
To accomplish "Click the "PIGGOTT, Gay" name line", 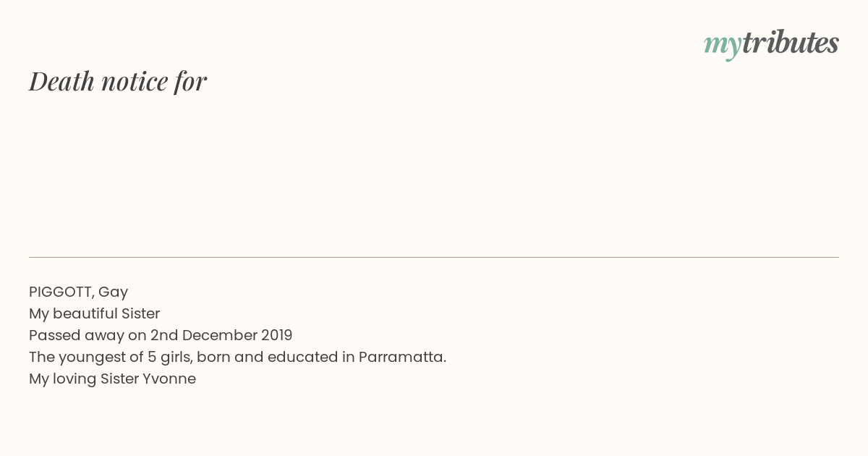I will 78,292.
